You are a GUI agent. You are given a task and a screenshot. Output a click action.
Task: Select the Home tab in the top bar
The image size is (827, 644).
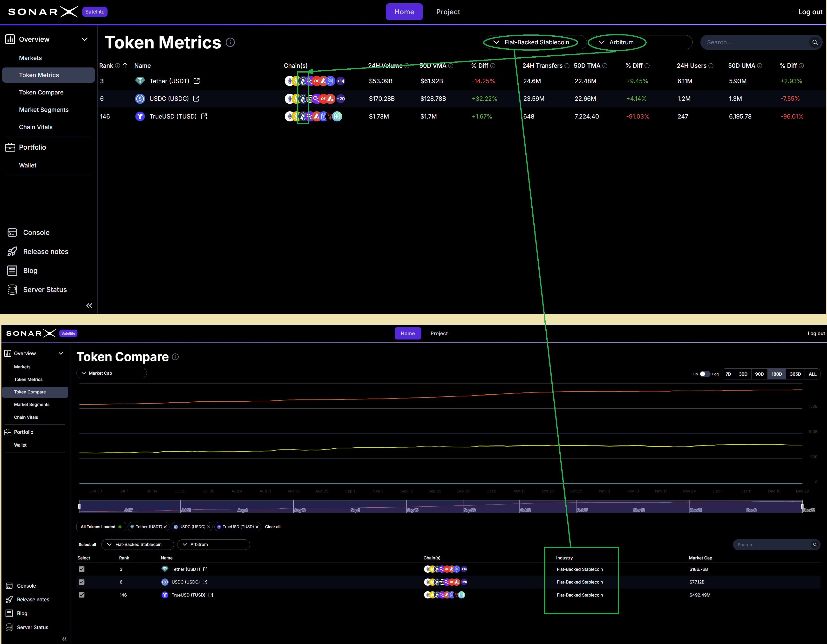point(404,12)
